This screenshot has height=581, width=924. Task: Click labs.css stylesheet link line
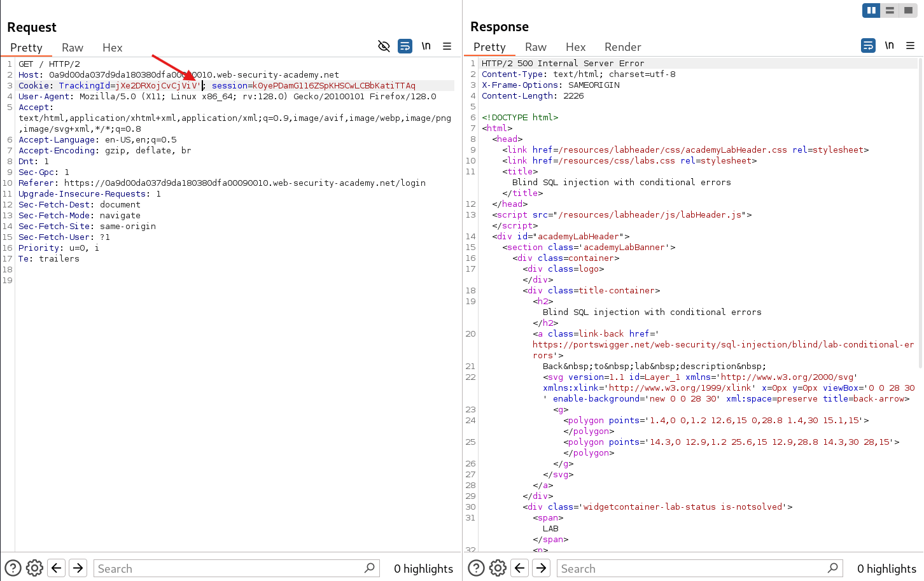click(629, 161)
